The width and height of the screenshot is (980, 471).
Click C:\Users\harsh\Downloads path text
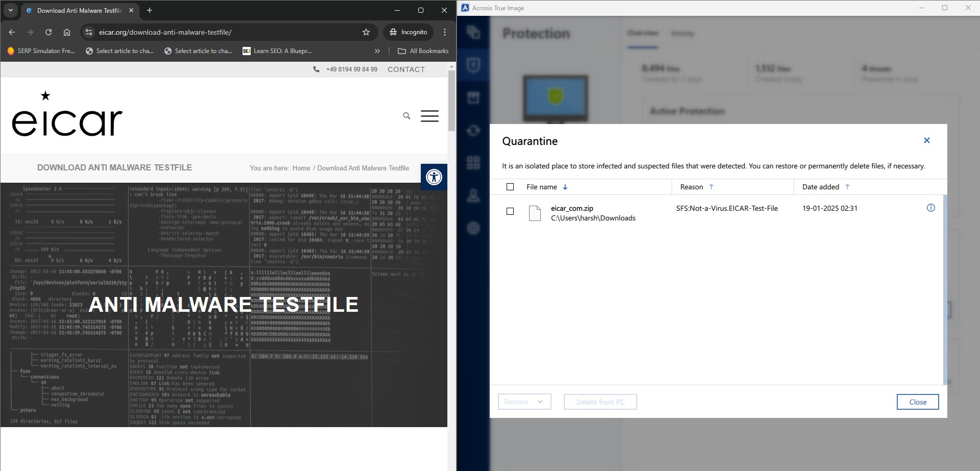pos(593,218)
